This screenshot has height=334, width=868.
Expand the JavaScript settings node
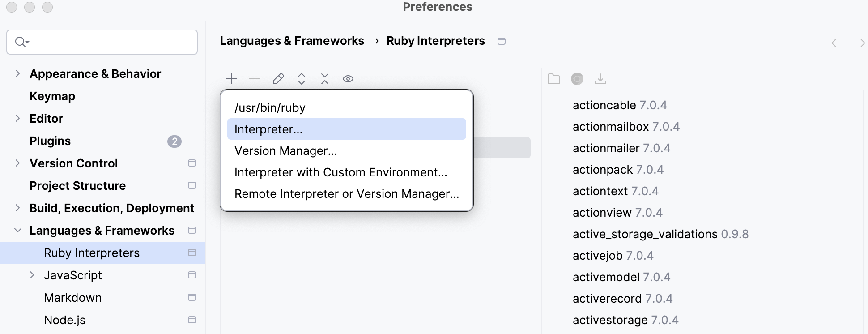point(32,275)
